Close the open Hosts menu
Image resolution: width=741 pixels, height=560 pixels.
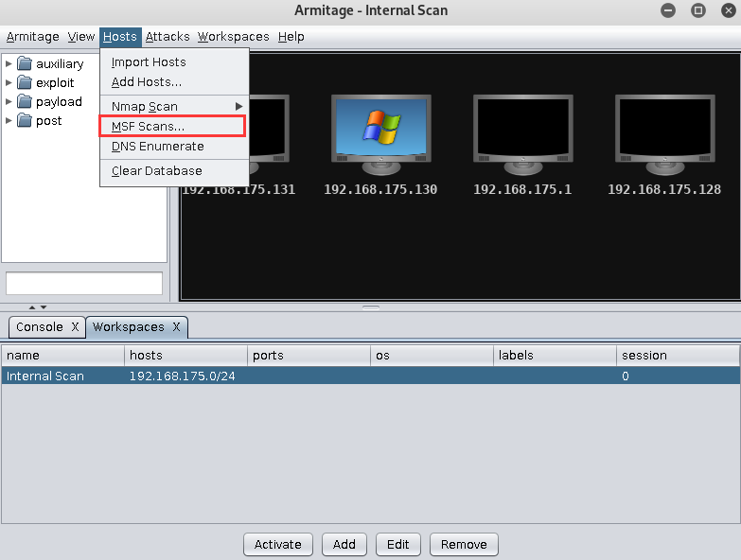[120, 36]
